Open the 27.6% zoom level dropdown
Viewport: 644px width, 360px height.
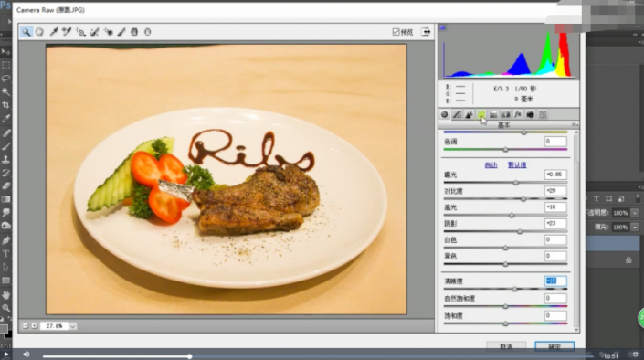[73, 326]
